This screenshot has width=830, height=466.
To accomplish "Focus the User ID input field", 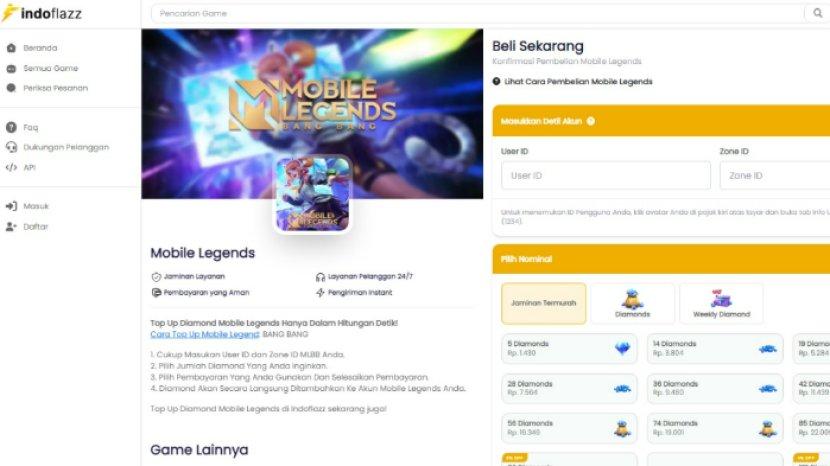I will click(x=606, y=175).
